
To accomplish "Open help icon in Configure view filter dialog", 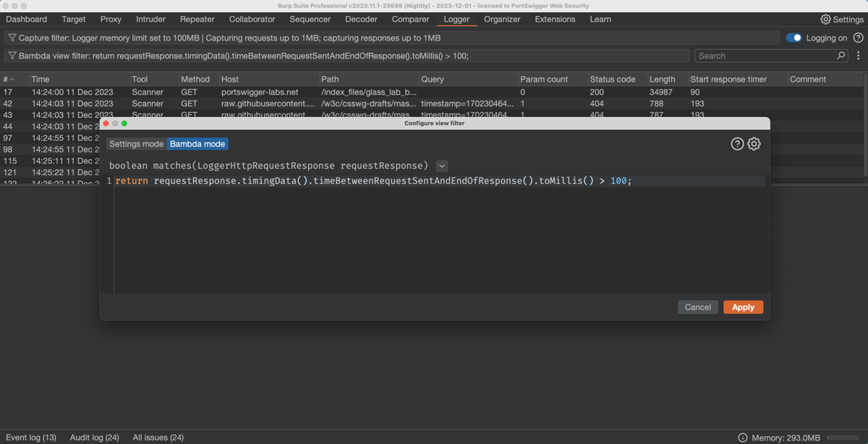I will pos(737,144).
